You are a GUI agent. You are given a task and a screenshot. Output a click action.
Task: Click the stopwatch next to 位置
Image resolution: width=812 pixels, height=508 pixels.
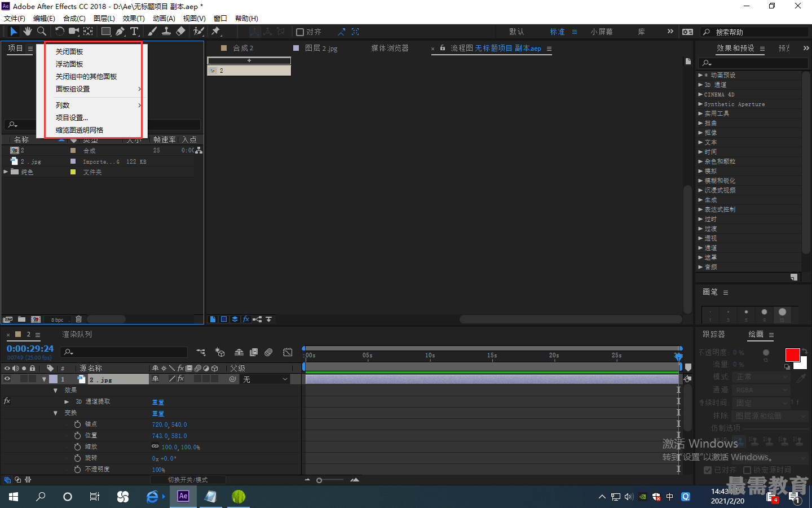[x=78, y=436]
